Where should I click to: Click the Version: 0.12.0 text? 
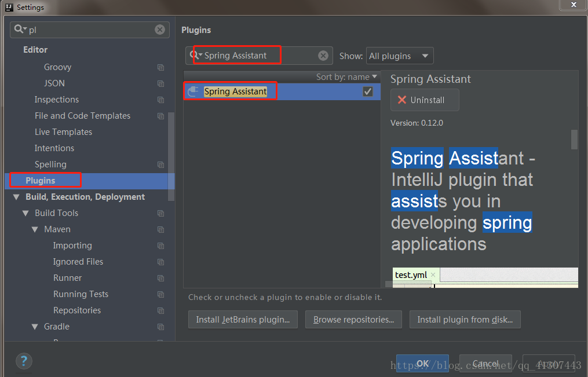(x=417, y=123)
